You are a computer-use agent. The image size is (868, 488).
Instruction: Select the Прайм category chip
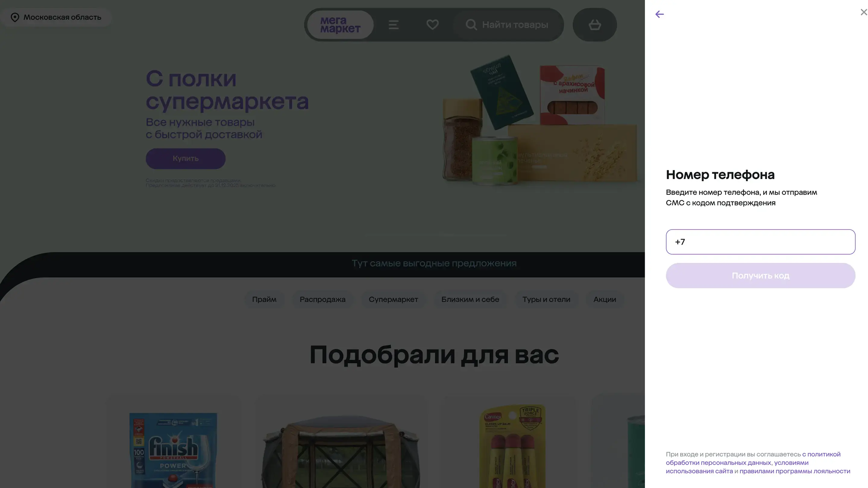pyautogui.click(x=264, y=299)
